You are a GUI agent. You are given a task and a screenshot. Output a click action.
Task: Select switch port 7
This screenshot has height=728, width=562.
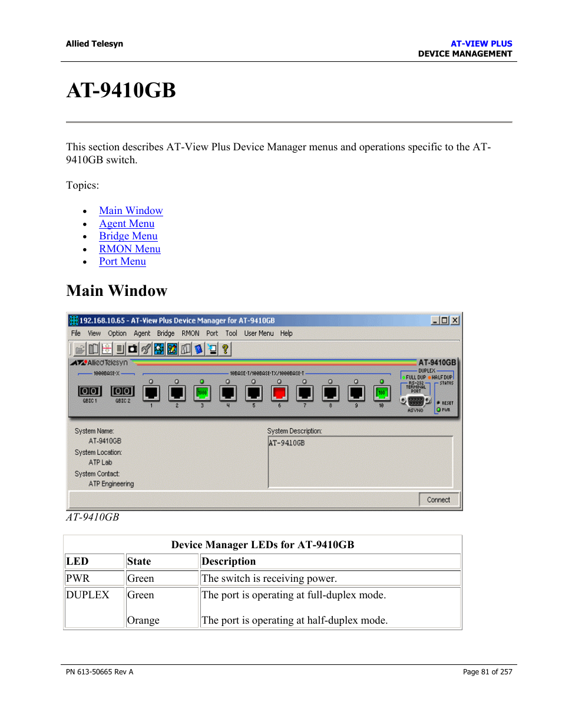pyautogui.click(x=305, y=393)
